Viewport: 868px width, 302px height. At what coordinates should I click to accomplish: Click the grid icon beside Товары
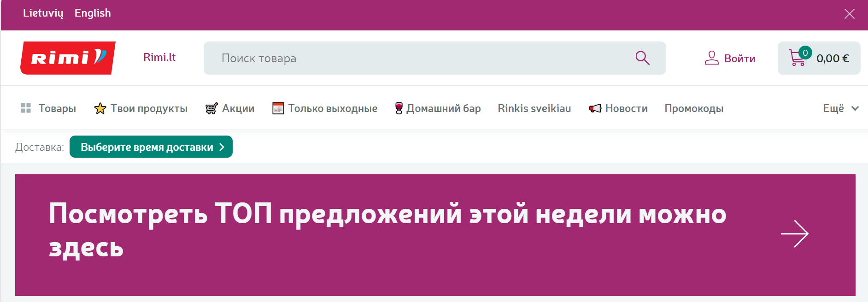(x=26, y=108)
